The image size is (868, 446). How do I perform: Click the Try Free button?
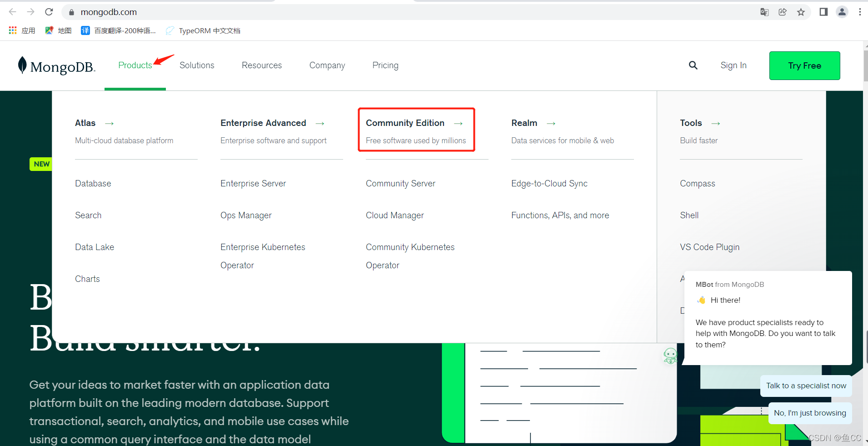(x=804, y=65)
